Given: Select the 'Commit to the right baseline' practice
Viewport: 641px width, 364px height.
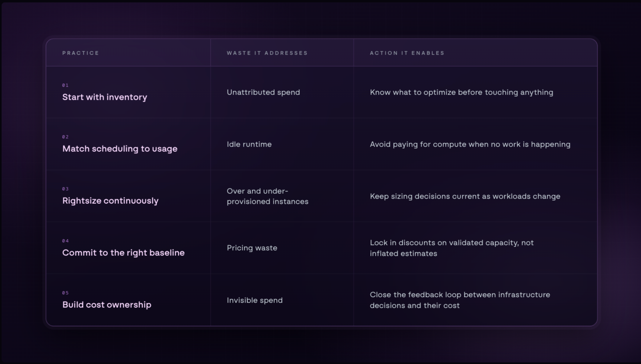Looking at the screenshot, I should (123, 253).
